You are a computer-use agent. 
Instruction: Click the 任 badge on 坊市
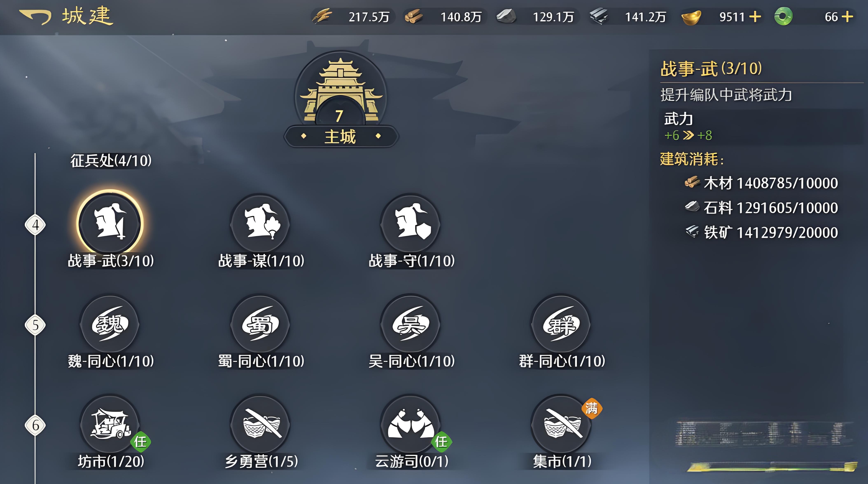coord(140,442)
